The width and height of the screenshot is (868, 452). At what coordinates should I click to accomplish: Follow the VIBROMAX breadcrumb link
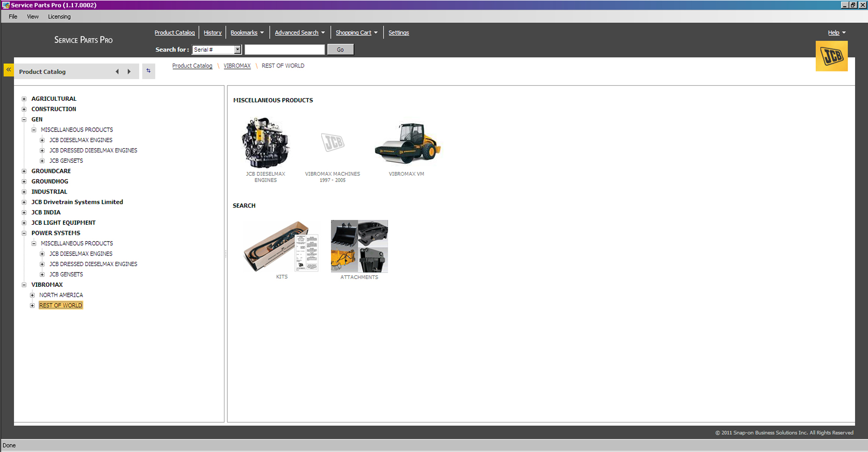(237, 65)
